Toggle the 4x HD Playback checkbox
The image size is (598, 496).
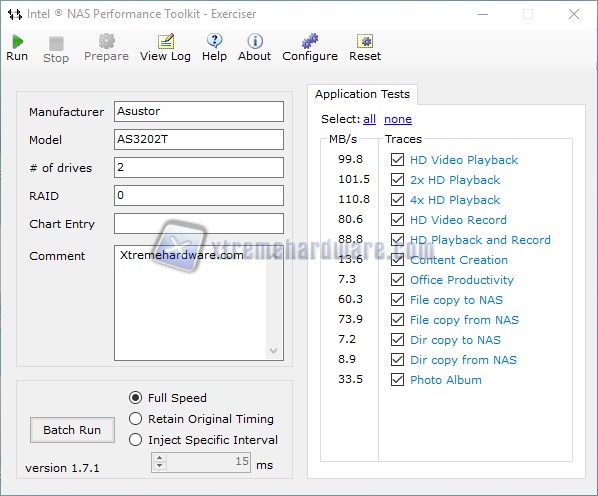pos(397,199)
